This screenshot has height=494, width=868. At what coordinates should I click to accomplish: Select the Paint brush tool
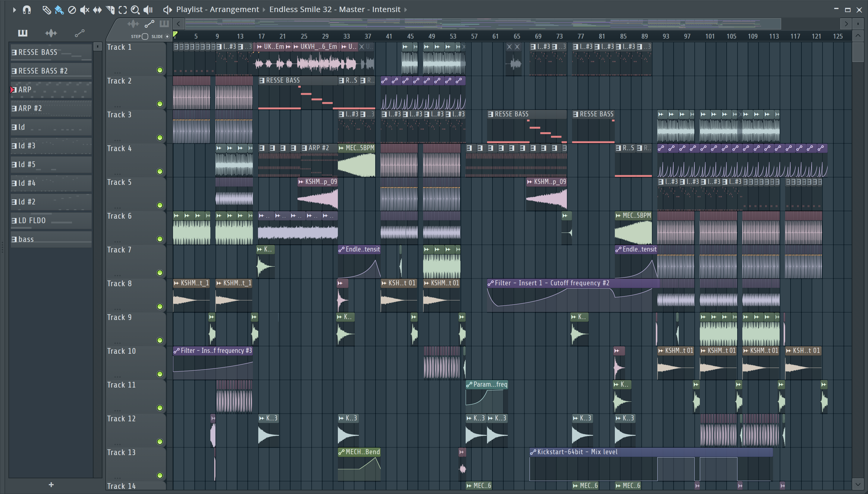pyautogui.click(x=59, y=10)
